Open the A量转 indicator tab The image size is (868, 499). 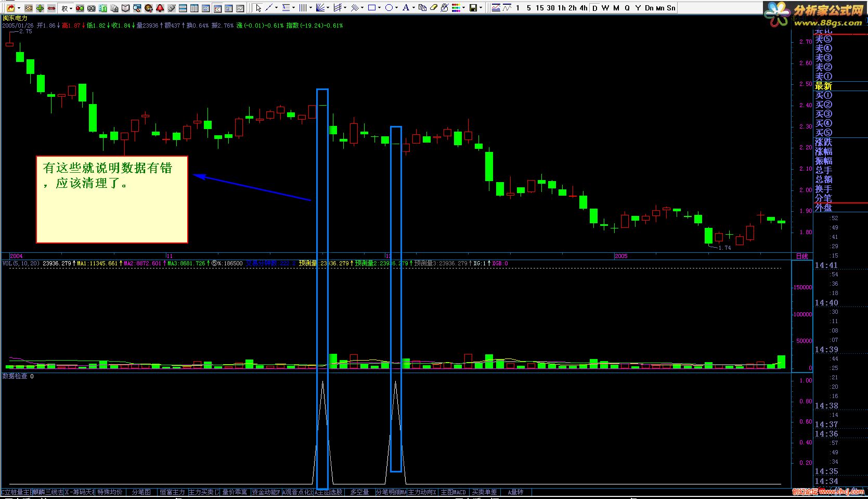tap(515, 492)
